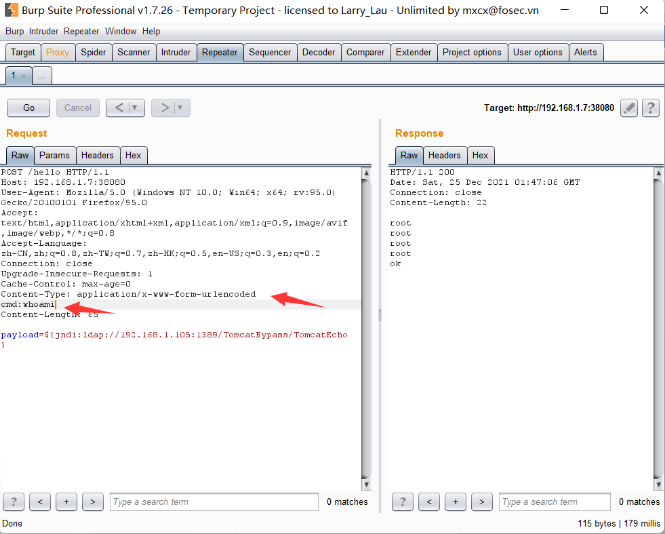This screenshot has width=665, height=534.
Task: Close Repeater tab 1 with its x
Action: [x=24, y=76]
